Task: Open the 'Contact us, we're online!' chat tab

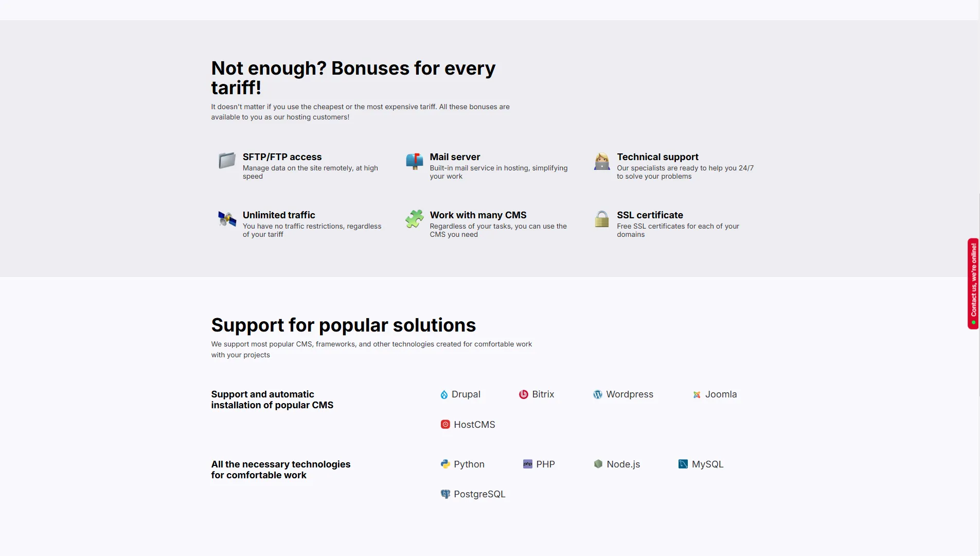Action: (973, 283)
